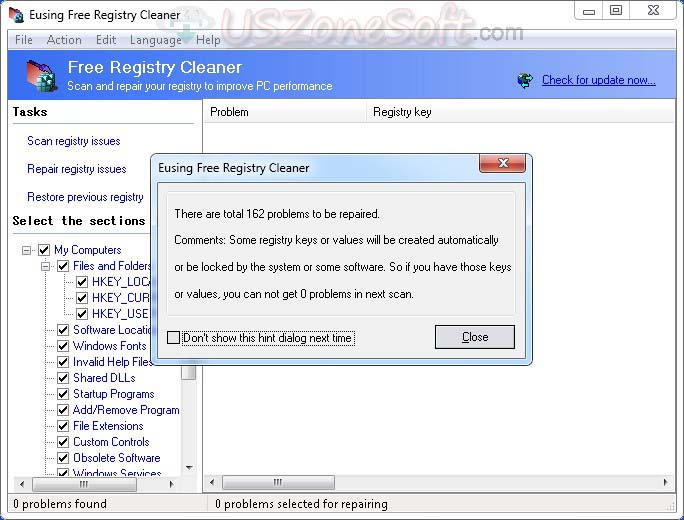Open the Help menu
The width and height of the screenshot is (684, 520).
tap(208, 40)
